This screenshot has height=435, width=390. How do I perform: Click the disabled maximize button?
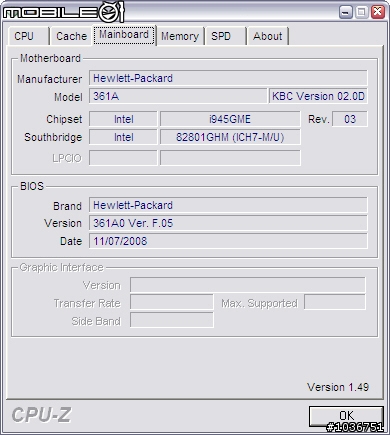point(362,13)
